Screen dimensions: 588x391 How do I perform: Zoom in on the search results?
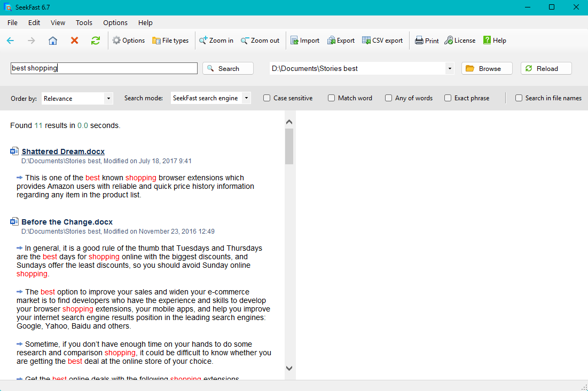pos(216,40)
